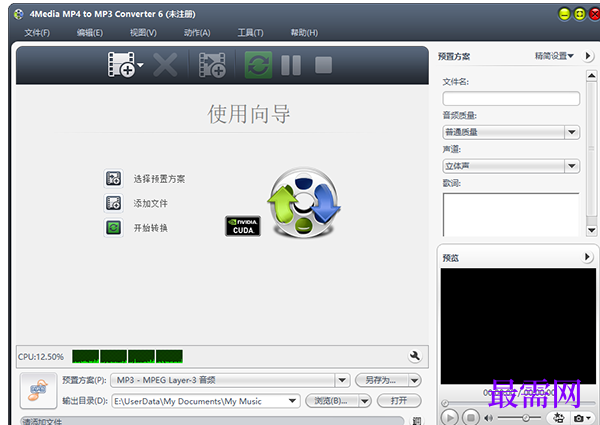Click the 选择预置方案 text link
The height and width of the screenshot is (425, 600).
pos(159,179)
